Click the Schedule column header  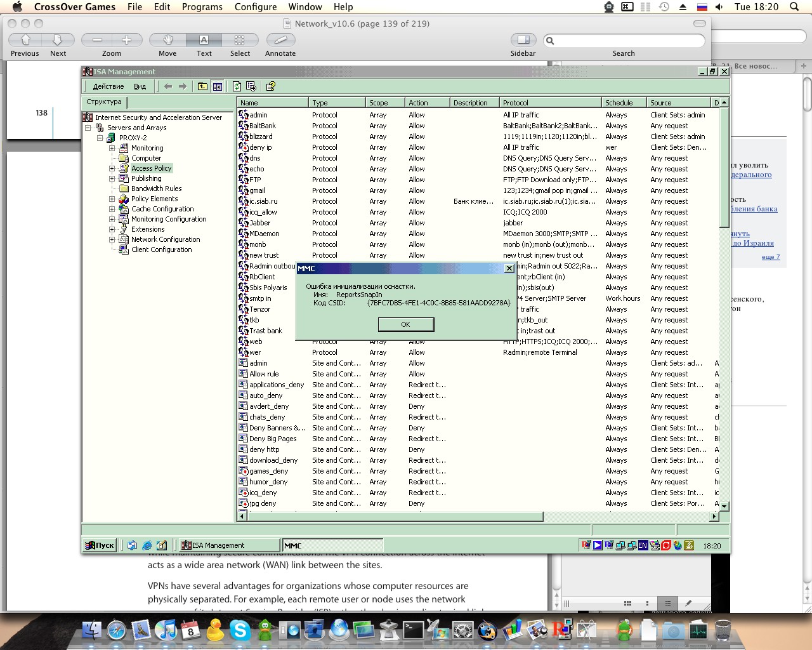tap(624, 102)
